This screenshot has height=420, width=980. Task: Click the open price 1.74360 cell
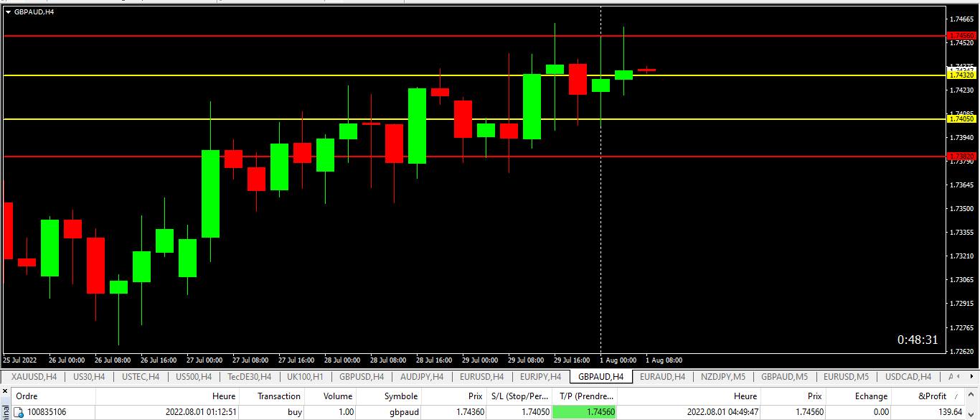(471, 412)
